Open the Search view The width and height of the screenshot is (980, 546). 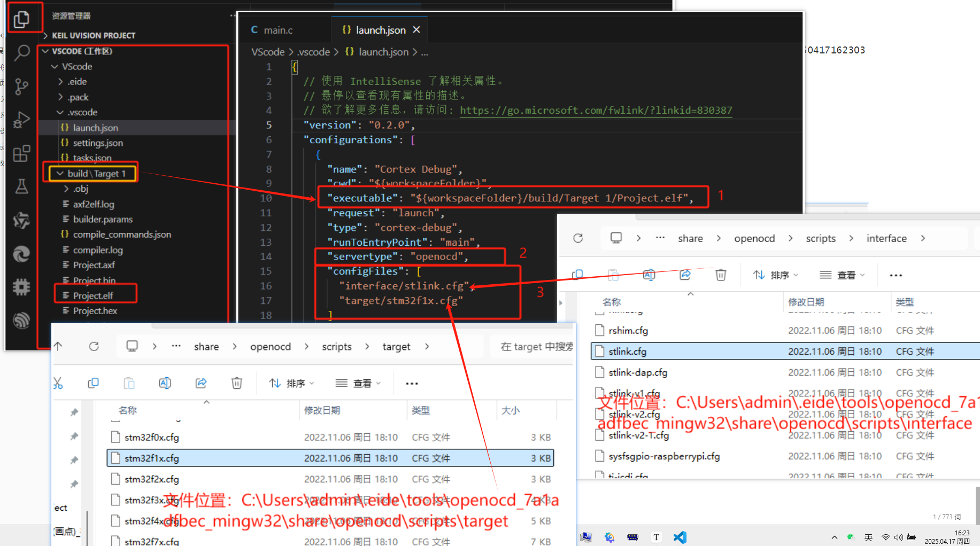21,53
